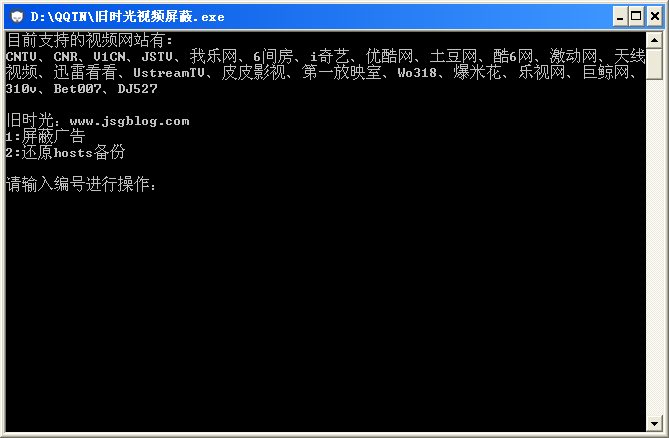669x438 pixels.
Task: Click the scrollbar down arrow
Action: click(654, 423)
